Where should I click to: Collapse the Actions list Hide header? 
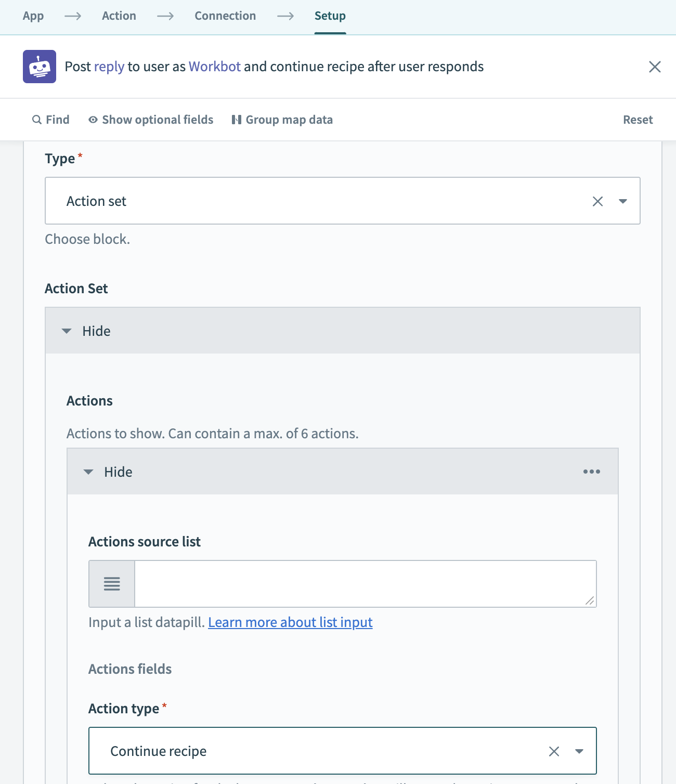pyautogui.click(x=108, y=472)
